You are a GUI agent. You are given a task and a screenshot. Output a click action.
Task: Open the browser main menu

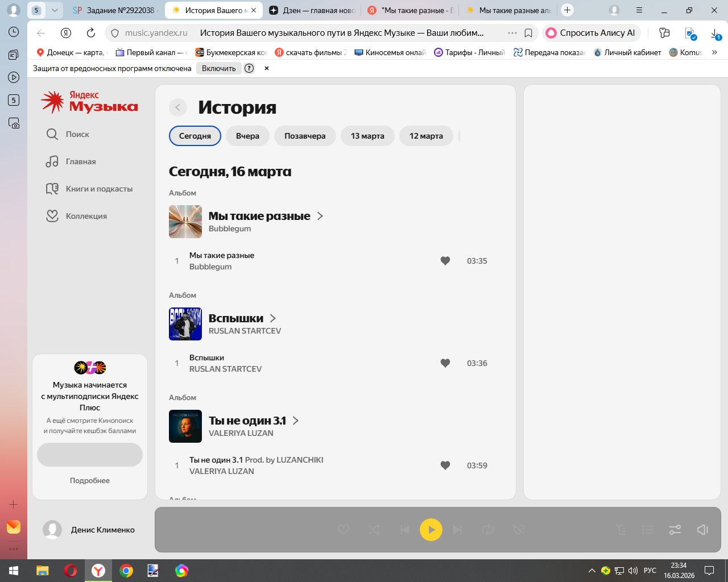click(639, 10)
